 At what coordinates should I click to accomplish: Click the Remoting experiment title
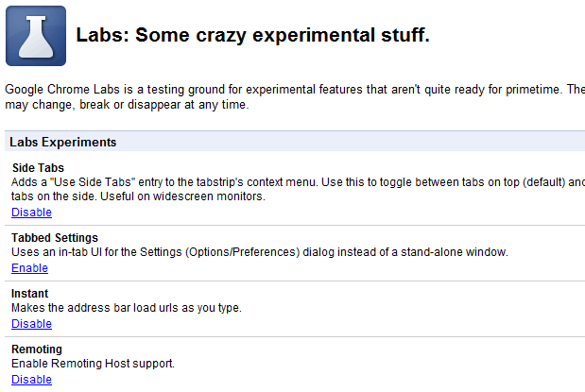coord(37,349)
